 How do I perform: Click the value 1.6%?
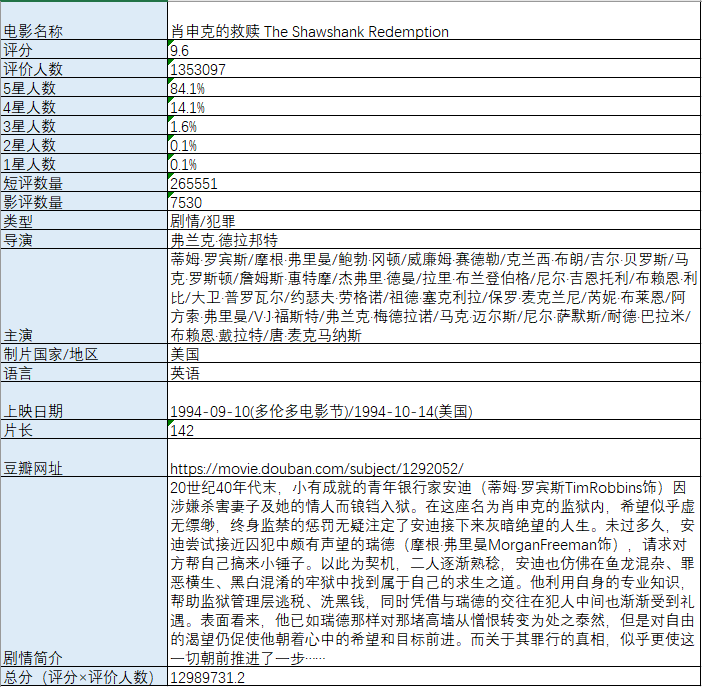click(184, 126)
